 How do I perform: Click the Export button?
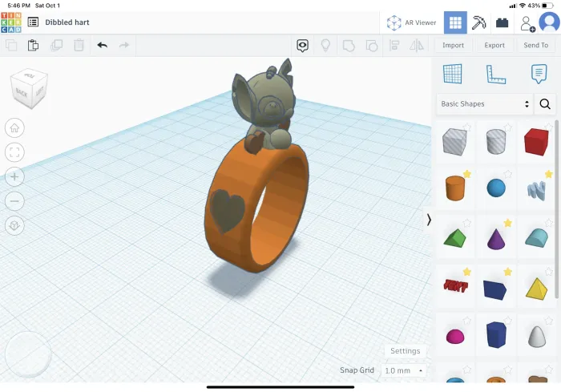point(494,45)
